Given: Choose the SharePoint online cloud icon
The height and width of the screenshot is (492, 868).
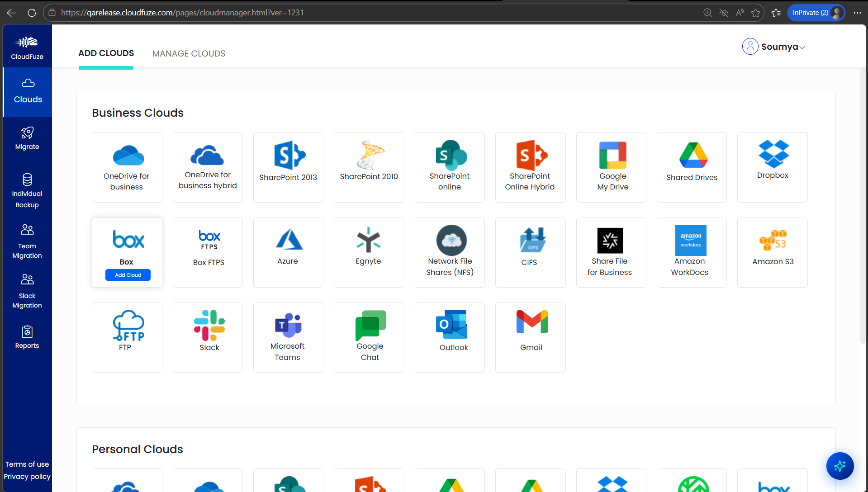Looking at the screenshot, I should (451, 155).
